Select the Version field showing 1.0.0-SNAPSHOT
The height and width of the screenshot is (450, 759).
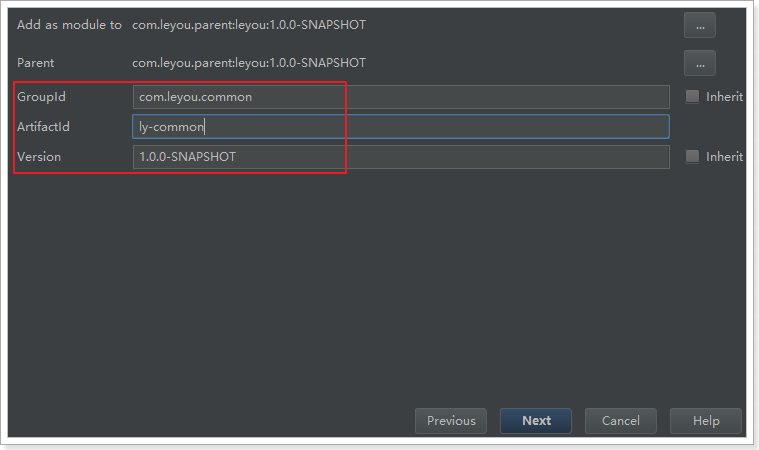(x=400, y=157)
